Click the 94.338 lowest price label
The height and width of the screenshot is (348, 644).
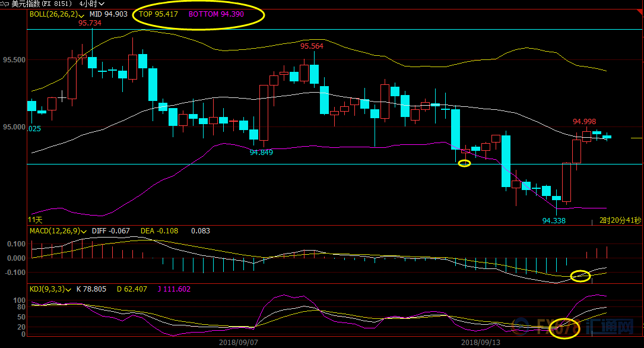pos(554,221)
